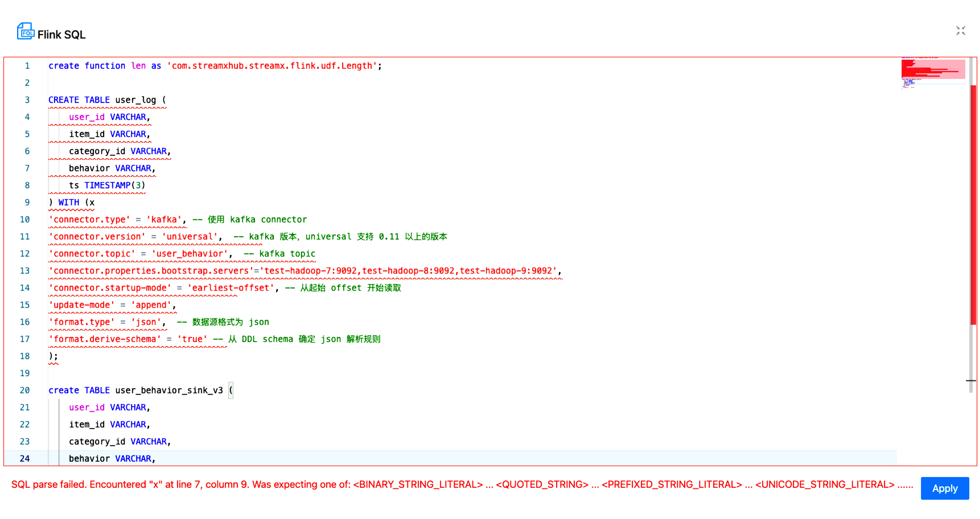Image resolution: width=980 pixels, height=519 pixels.
Task: Click line number 20 in editor gutter
Action: click(26, 391)
